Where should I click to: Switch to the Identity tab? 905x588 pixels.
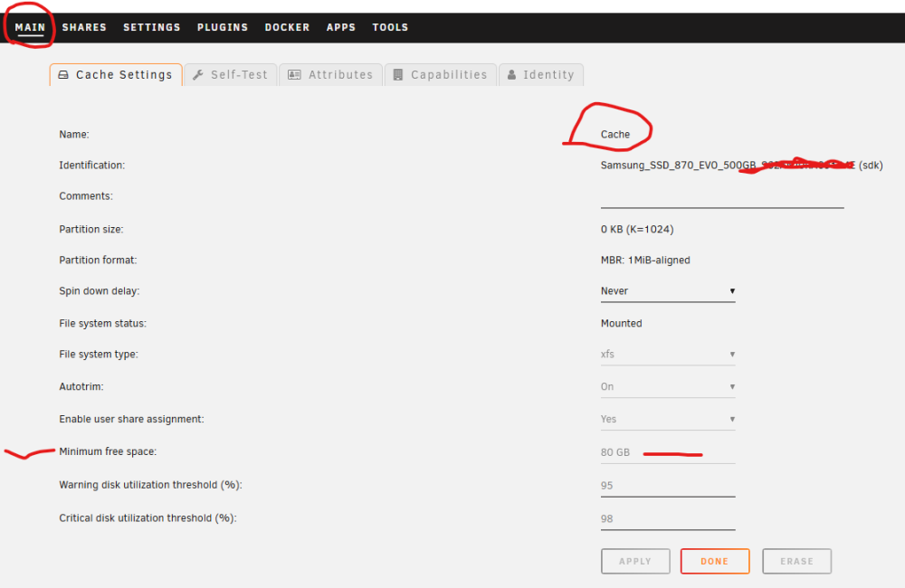pos(541,75)
